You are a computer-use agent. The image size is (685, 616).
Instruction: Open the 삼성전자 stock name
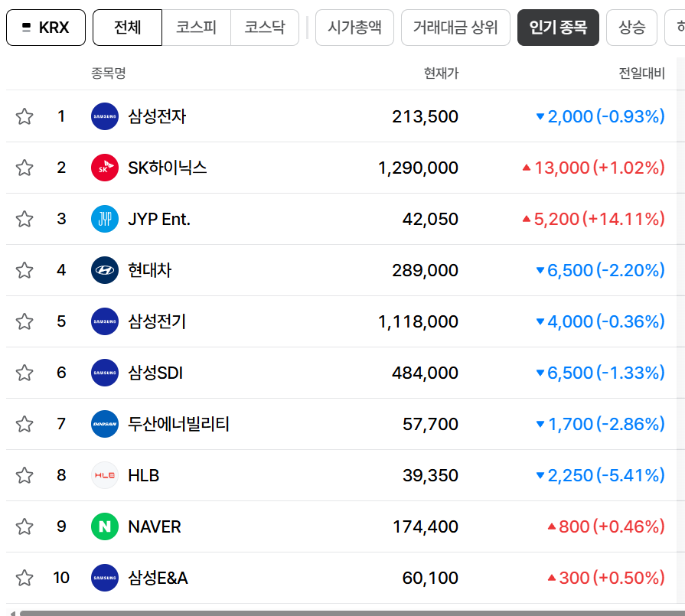[157, 116]
